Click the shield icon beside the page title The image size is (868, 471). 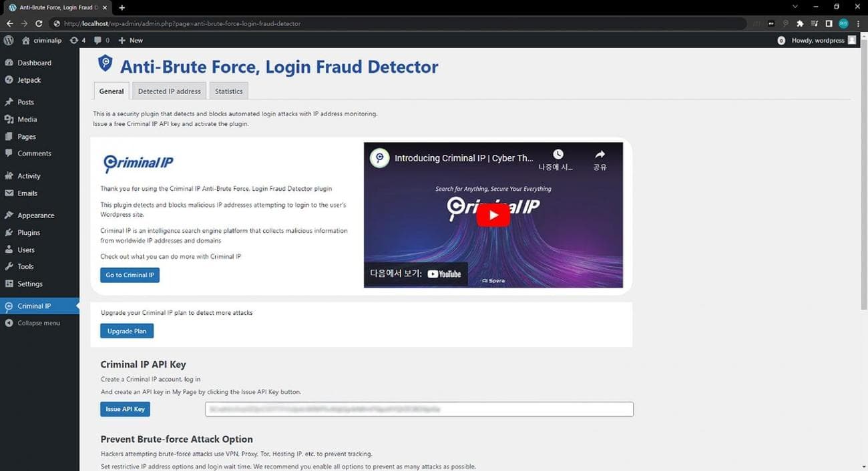click(105, 63)
